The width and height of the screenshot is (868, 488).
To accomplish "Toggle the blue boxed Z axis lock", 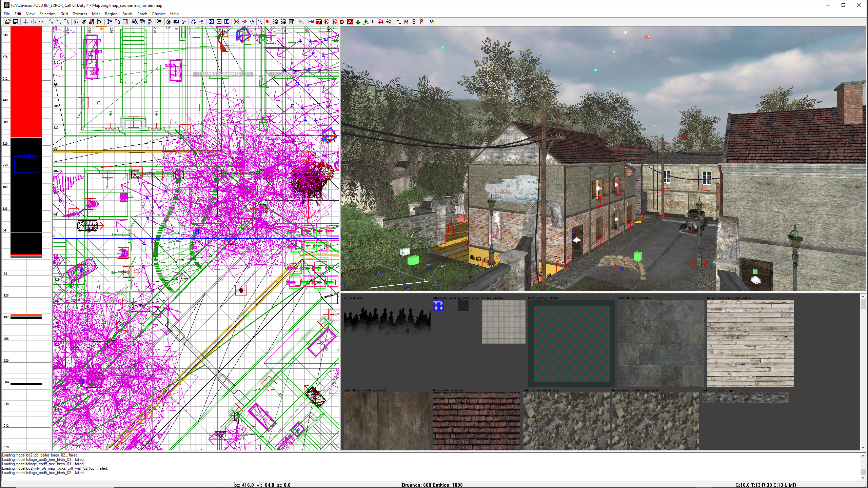I will [227, 22].
